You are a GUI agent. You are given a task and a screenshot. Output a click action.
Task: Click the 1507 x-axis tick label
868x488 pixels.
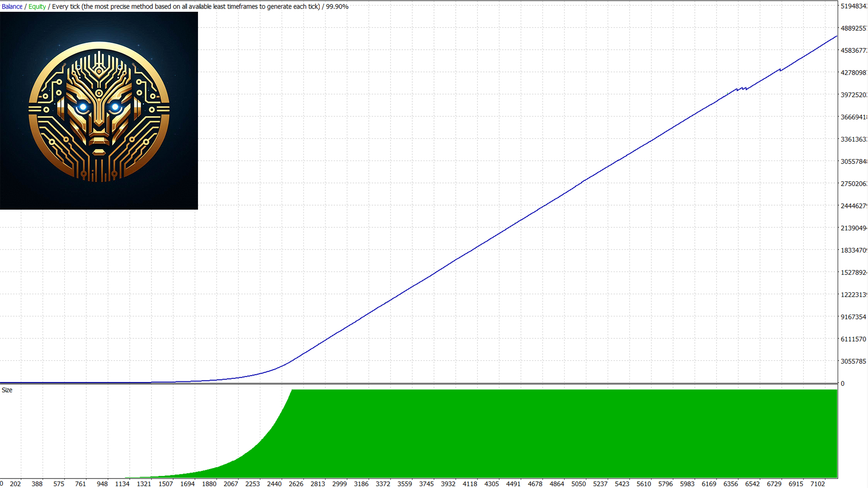pos(165,484)
